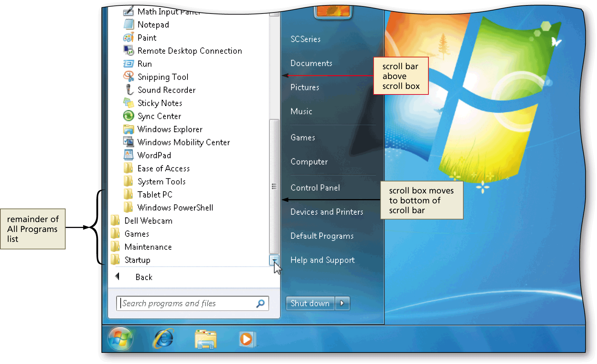Click the Windows Mobility Center icon
This screenshot has width=597, height=364.
(x=128, y=142)
